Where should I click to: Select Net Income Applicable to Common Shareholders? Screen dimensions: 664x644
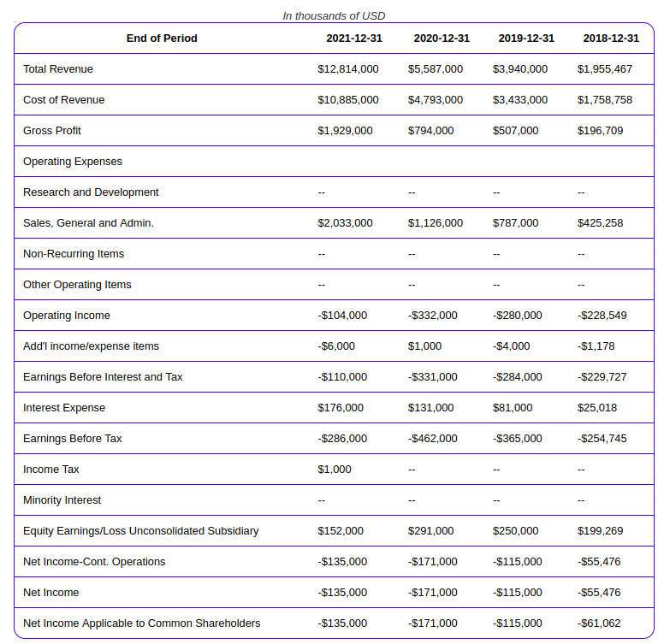(x=142, y=623)
